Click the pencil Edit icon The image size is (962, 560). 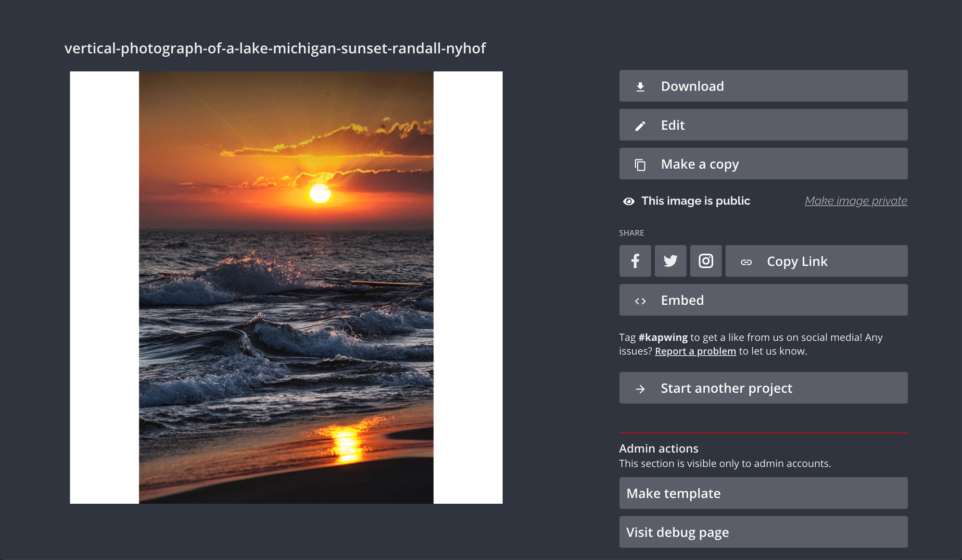640,126
